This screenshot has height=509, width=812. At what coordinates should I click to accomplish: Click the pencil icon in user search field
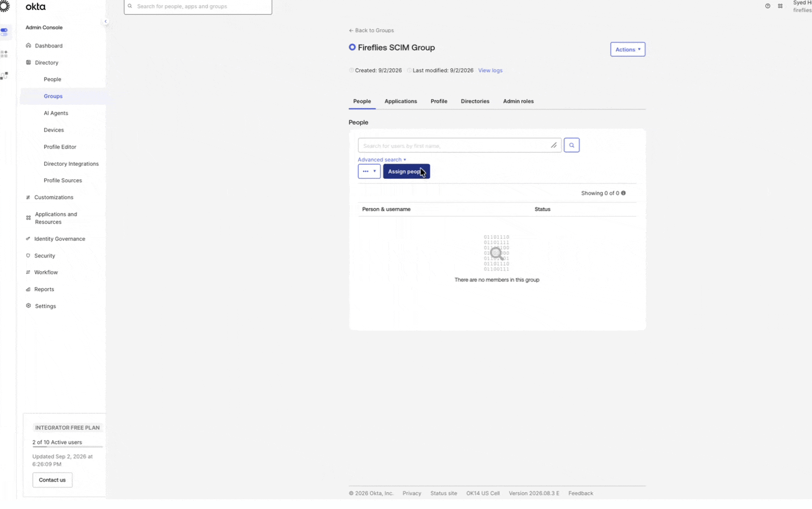[x=554, y=145]
